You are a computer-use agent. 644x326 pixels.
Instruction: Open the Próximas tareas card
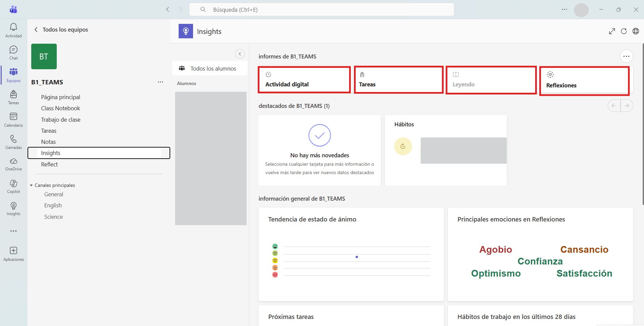351,316
